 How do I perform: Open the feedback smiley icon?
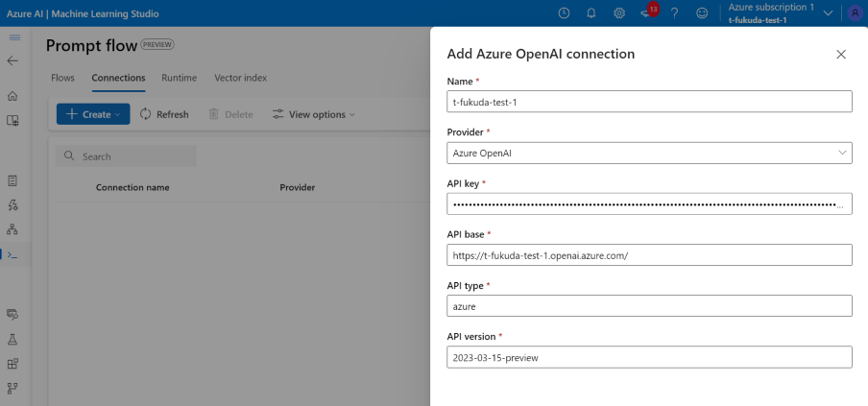pyautogui.click(x=702, y=13)
